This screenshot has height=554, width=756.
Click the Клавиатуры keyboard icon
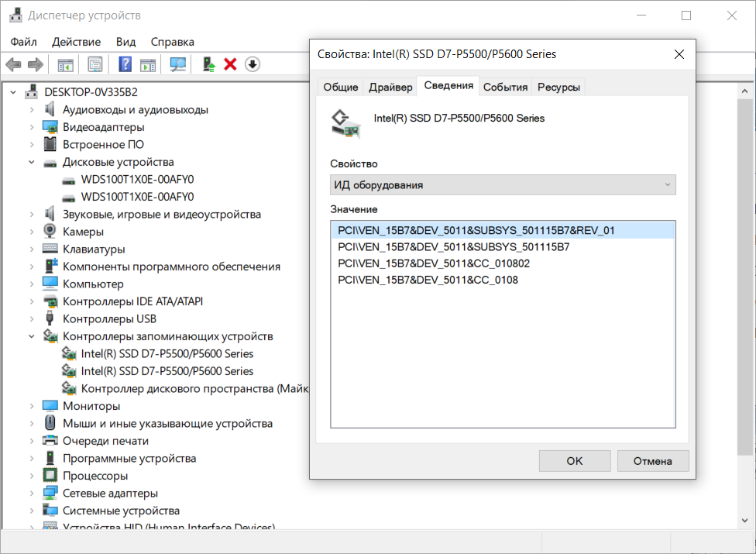pos(50,249)
